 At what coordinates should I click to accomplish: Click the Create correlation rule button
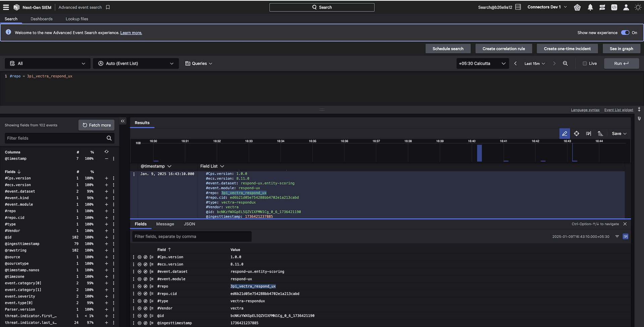pyautogui.click(x=503, y=49)
